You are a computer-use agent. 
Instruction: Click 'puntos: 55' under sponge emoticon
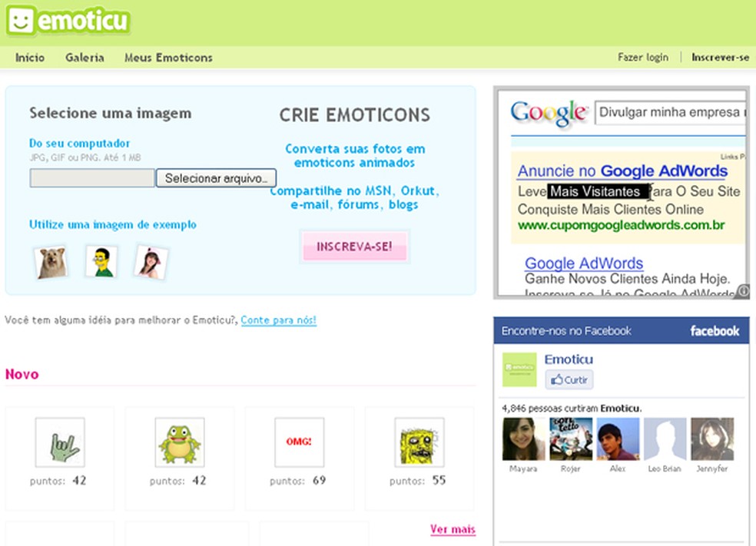tap(417, 481)
